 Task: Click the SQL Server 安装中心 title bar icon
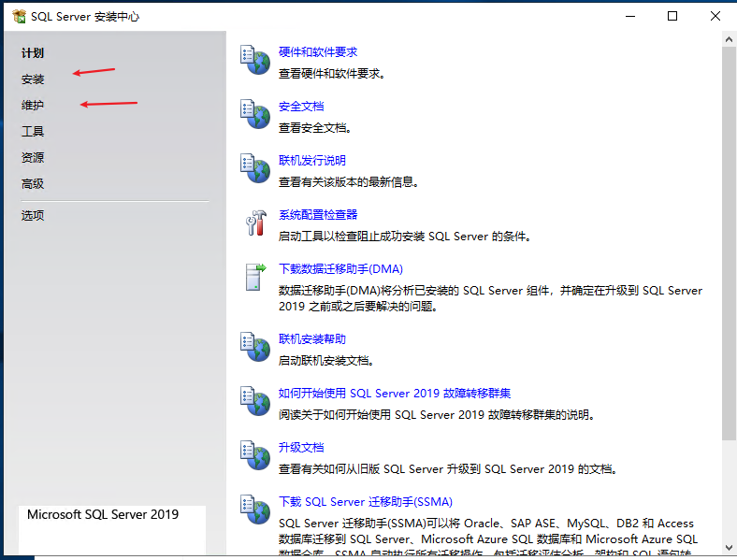coord(20,16)
